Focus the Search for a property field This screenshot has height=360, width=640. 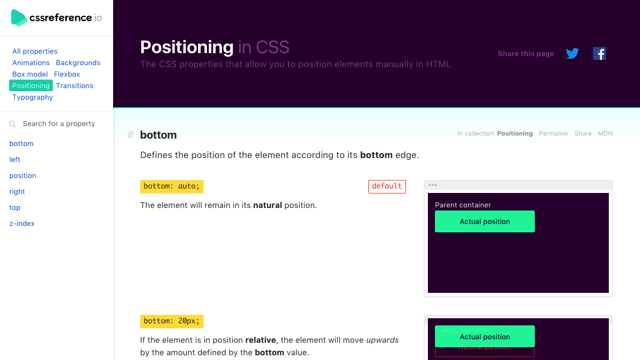(59, 124)
